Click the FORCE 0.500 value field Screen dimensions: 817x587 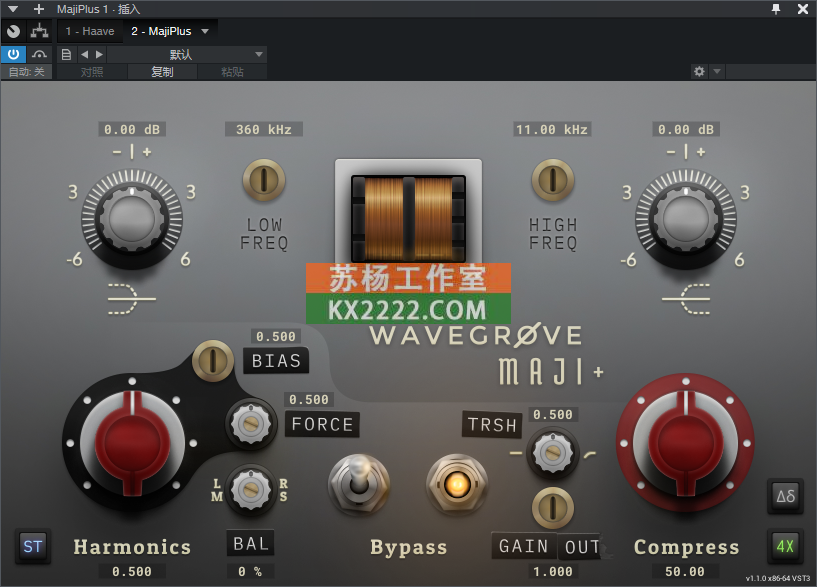click(x=308, y=399)
